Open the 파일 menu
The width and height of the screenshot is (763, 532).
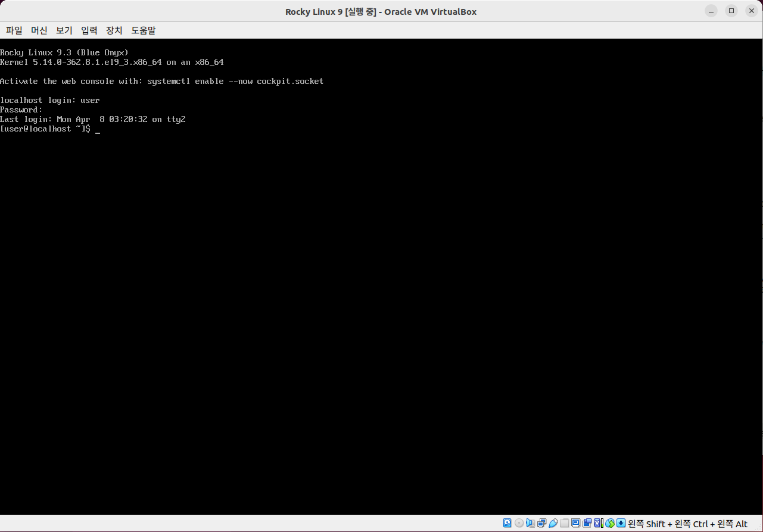click(14, 30)
